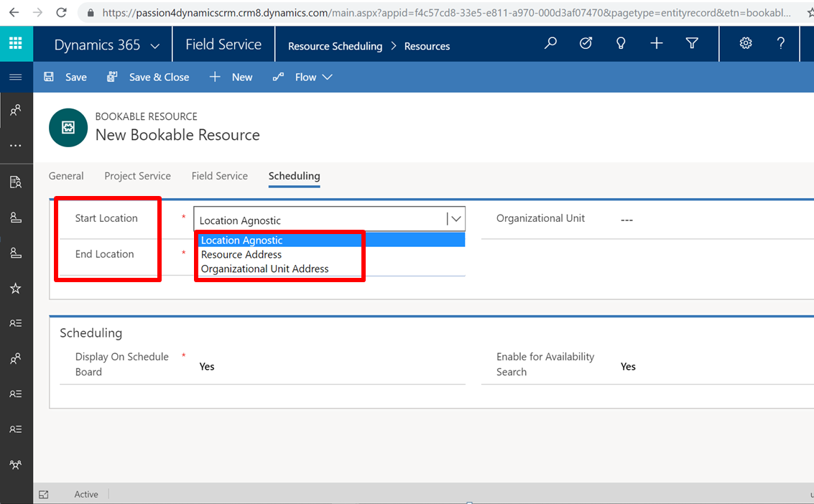Viewport: 814px width, 504px height.
Task: Click the Save & Close button
Action: (x=149, y=77)
